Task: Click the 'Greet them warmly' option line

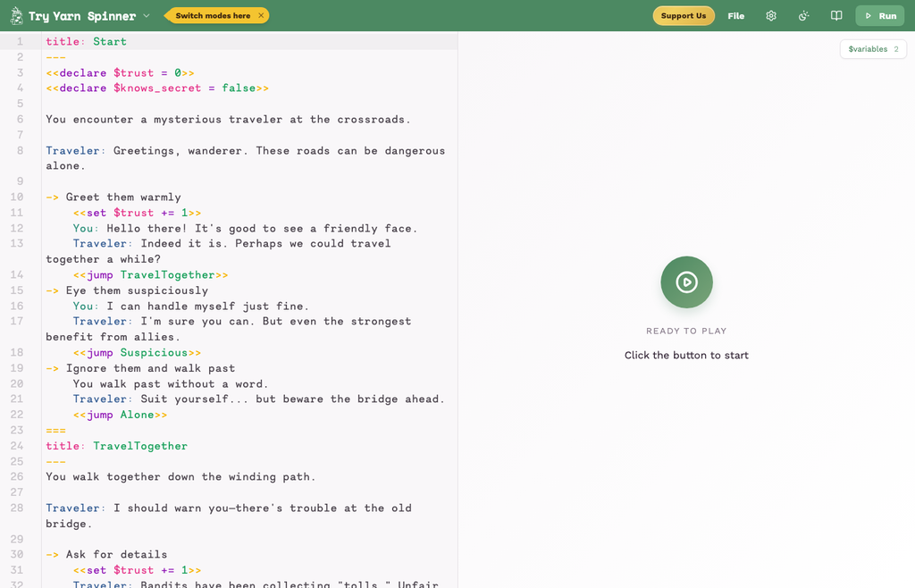Action: click(113, 197)
